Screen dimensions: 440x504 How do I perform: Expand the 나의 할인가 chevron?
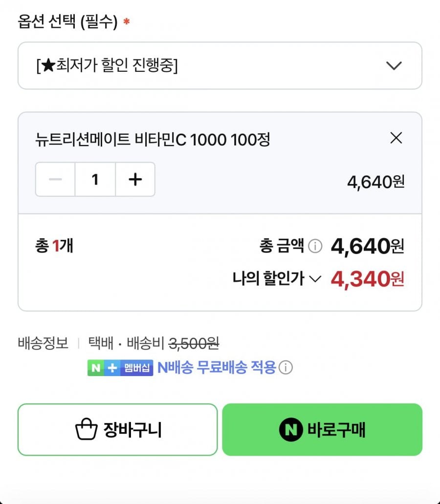pyautogui.click(x=315, y=279)
